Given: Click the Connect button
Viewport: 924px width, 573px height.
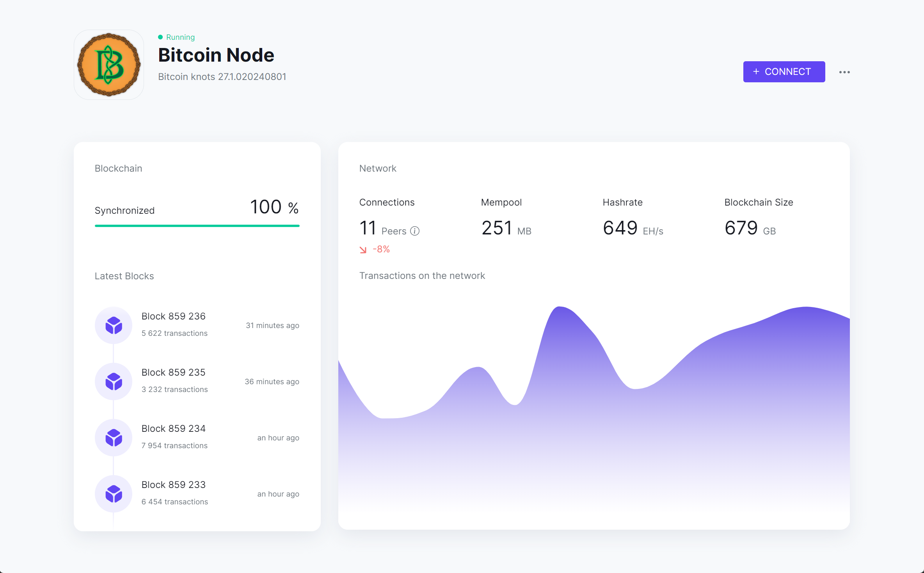Looking at the screenshot, I should (784, 72).
